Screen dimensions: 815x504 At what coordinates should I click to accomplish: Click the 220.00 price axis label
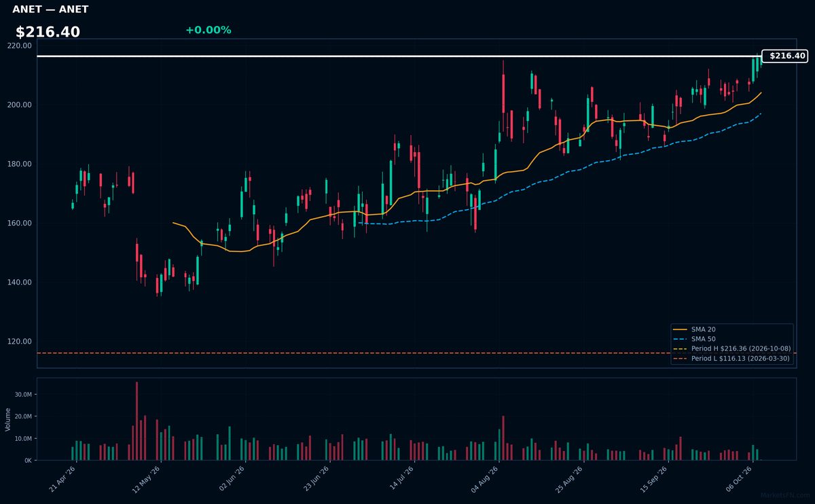19,46
